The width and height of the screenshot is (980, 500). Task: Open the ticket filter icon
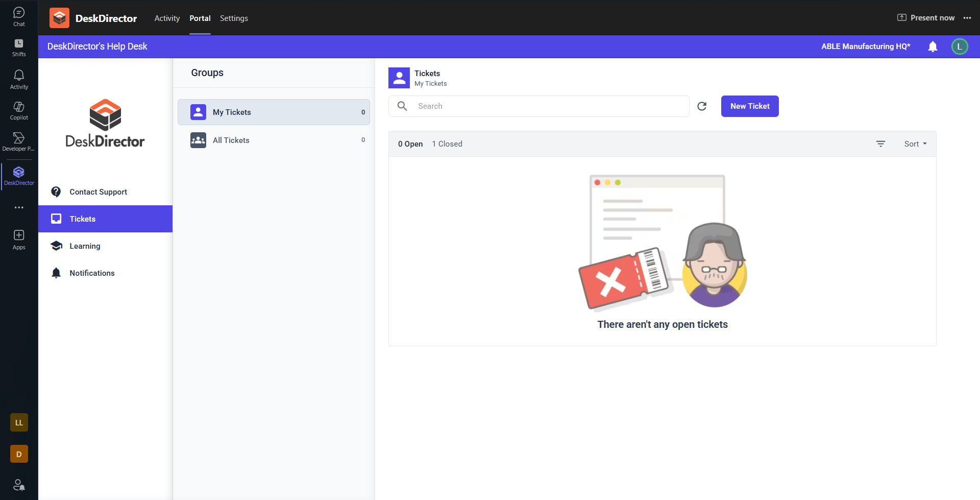tap(880, 144)
